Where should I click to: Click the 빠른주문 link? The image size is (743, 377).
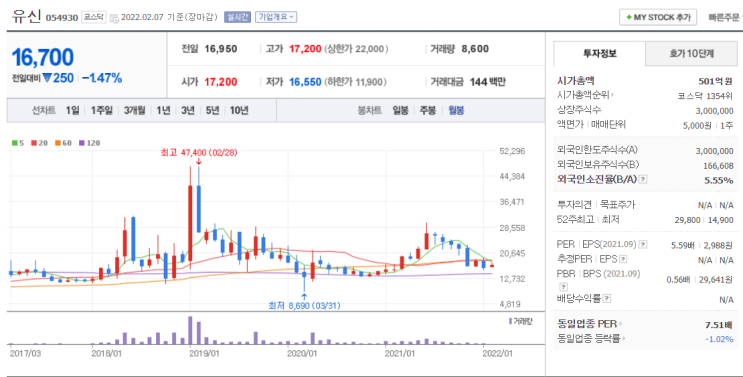(x=724, y=18)
